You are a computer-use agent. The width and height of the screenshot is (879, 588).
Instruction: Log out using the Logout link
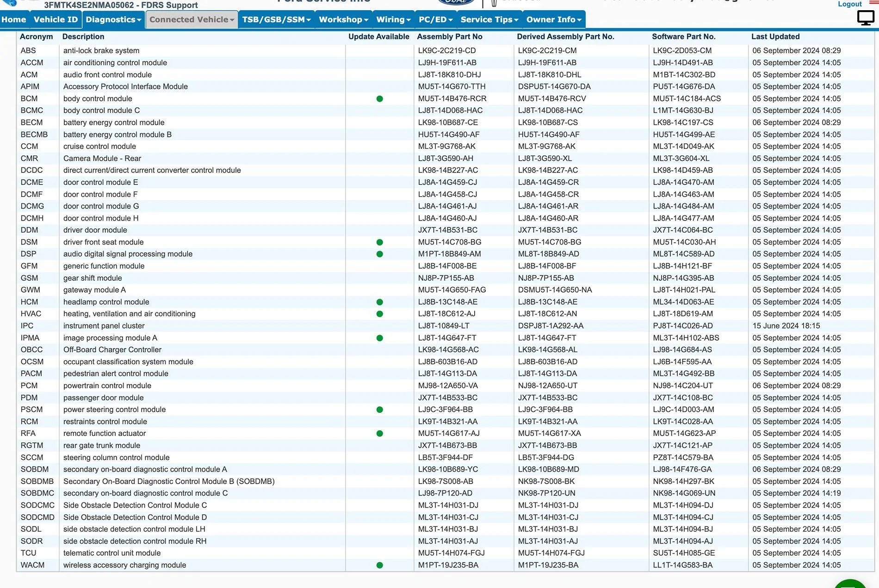850,4
